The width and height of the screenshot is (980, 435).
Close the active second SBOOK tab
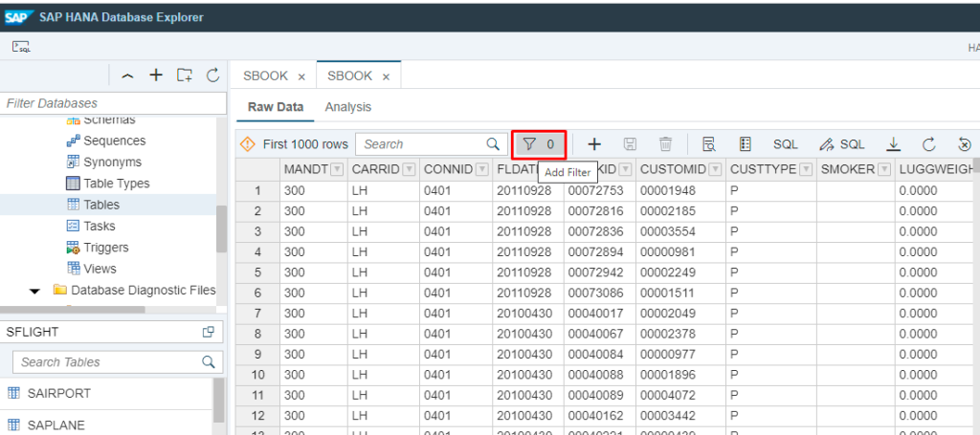[386, 76]
